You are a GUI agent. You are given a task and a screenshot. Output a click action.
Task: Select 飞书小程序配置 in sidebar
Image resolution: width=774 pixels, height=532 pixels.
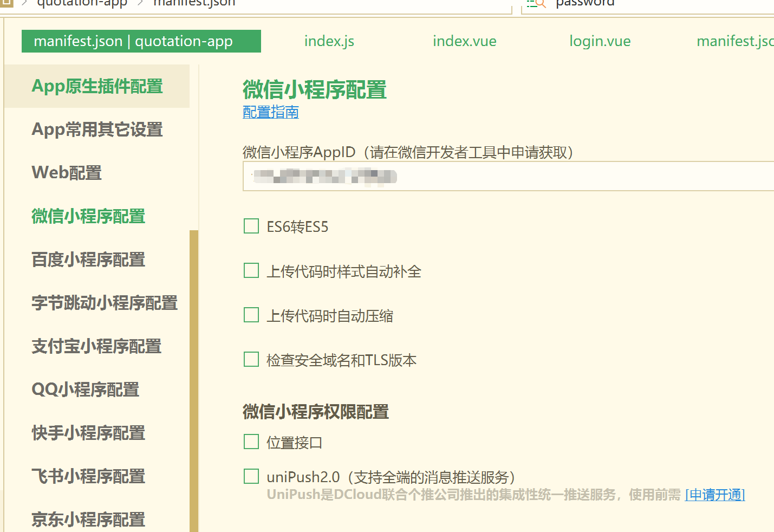click(88, 476)
